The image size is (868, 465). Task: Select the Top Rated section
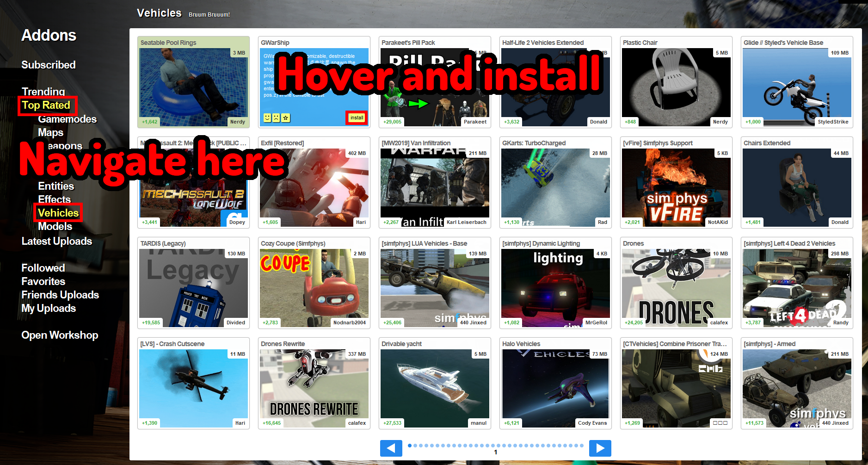[x=46, y=105]
